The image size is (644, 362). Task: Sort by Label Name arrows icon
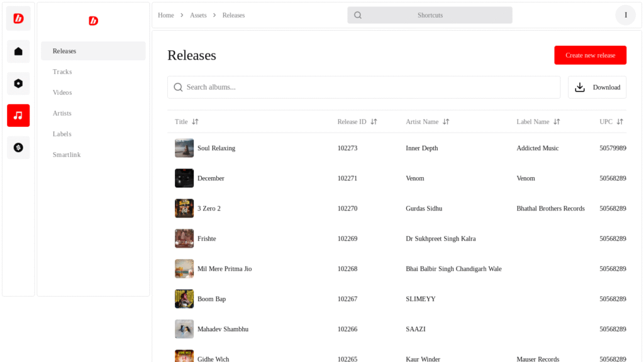point(557,121)
